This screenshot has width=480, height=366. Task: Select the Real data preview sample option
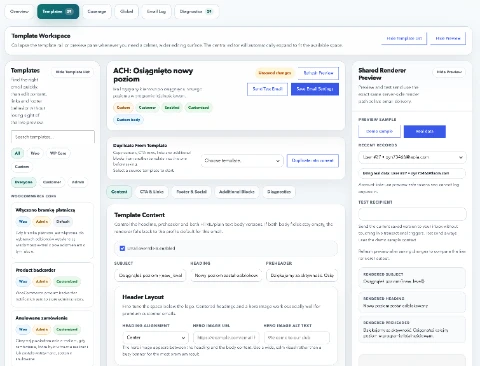pos(425,131)
